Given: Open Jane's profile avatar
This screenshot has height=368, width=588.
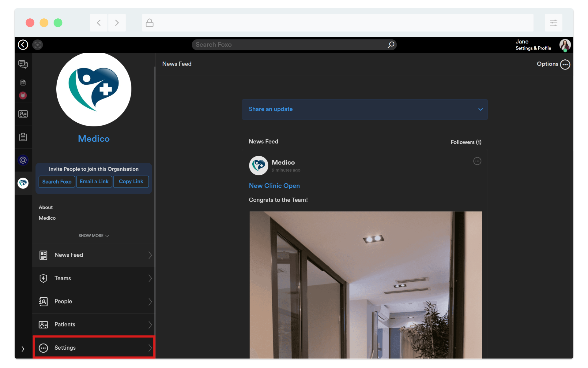Looking at the screenshot, I should 565,45.
